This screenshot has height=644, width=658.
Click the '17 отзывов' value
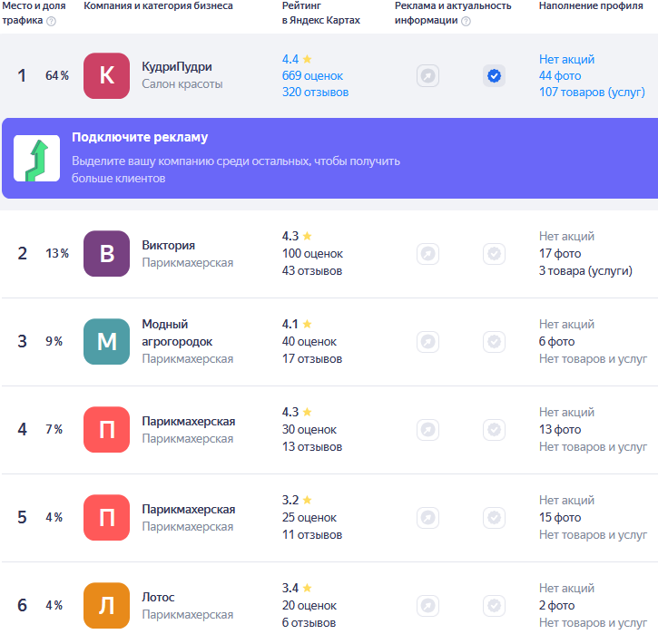(x=312, y=359)
